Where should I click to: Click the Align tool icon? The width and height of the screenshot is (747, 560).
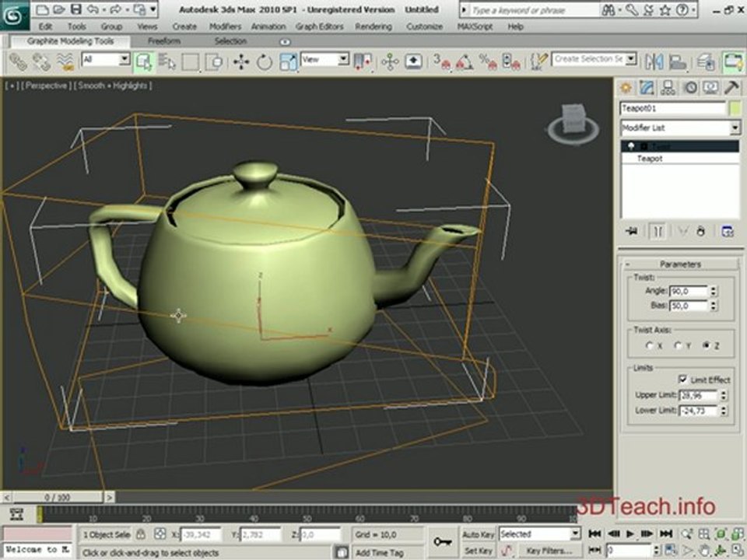[678, 62]
